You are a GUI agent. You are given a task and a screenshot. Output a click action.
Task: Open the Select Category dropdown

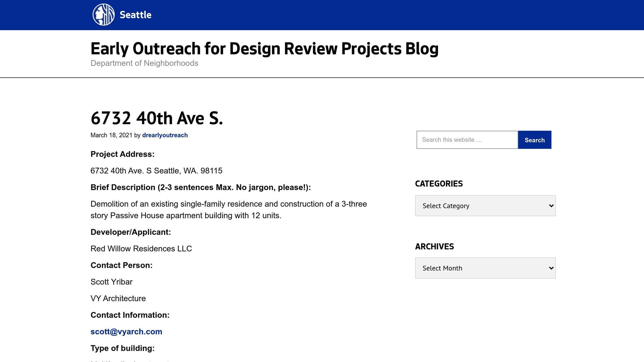(x=485, y=206)
